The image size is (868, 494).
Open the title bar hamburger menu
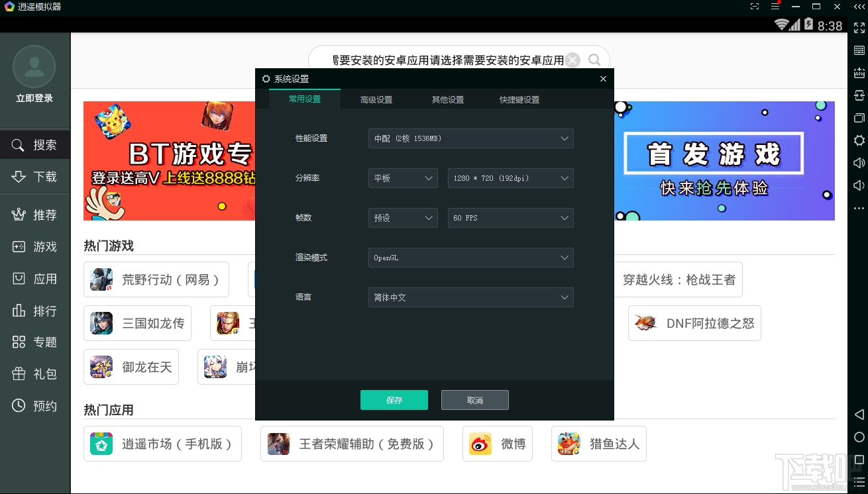point(775,7)
